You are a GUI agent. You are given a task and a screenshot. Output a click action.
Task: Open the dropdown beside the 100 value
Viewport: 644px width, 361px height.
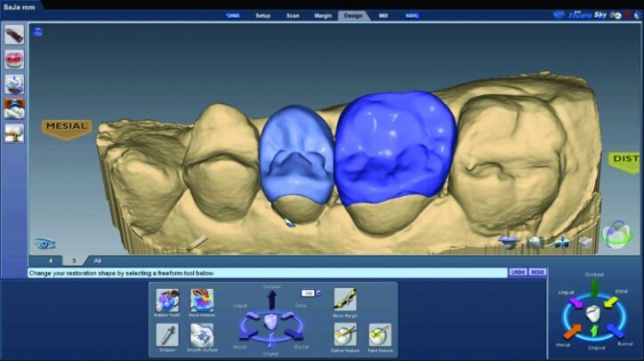tap(318, 293)
